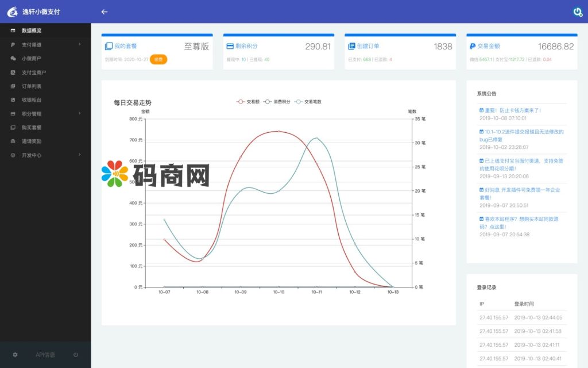Viewport: 588px width, 368px height.
Task: Click the 每日交易走势 chart title
Action: [x=133, y=102]
